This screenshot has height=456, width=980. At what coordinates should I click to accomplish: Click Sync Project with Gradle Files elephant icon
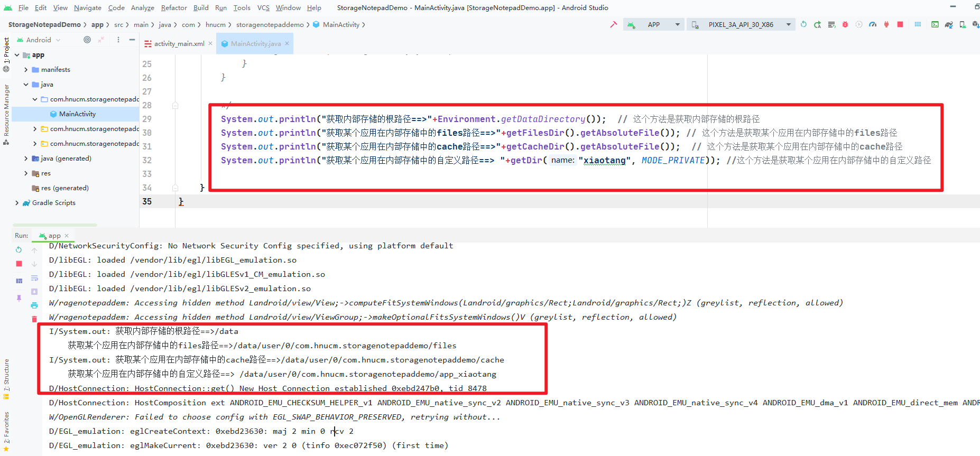[x=949, y=25]
